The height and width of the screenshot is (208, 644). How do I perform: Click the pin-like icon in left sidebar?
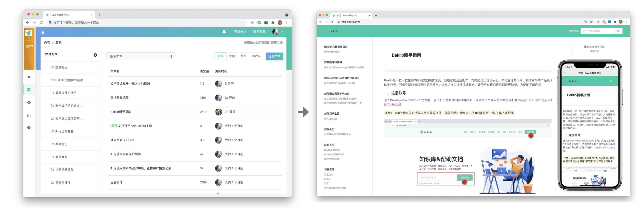(x=29, y=77)
